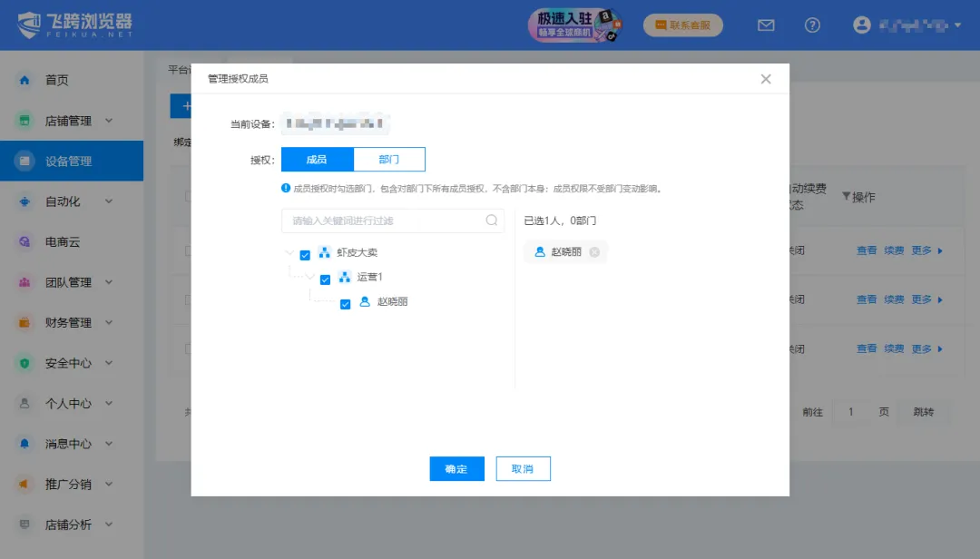Viewport: 980px width, 559px height.
Task: Click the 操作 column filter icon
Action: point(847,196)
